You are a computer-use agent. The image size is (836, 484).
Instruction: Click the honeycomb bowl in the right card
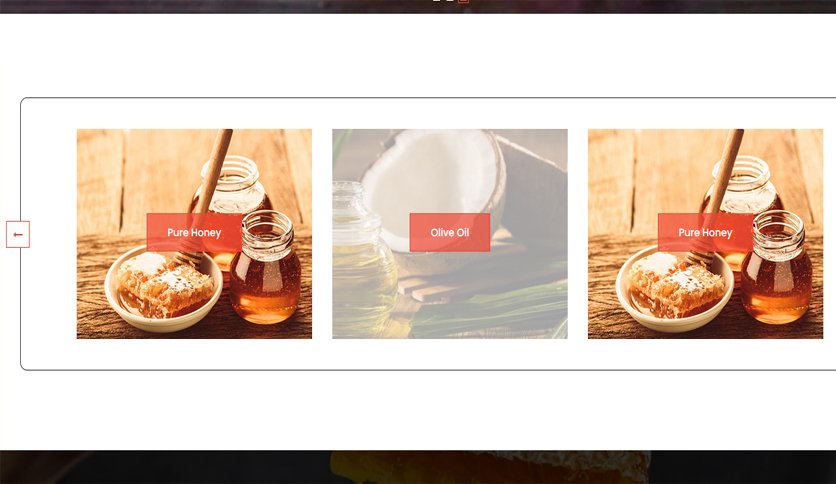click(x=675, y=291)
